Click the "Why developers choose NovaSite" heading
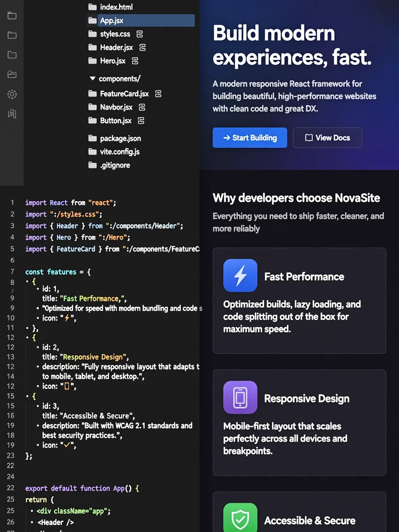The width and height of the screenshot is (399, 532). coord(296,198)
